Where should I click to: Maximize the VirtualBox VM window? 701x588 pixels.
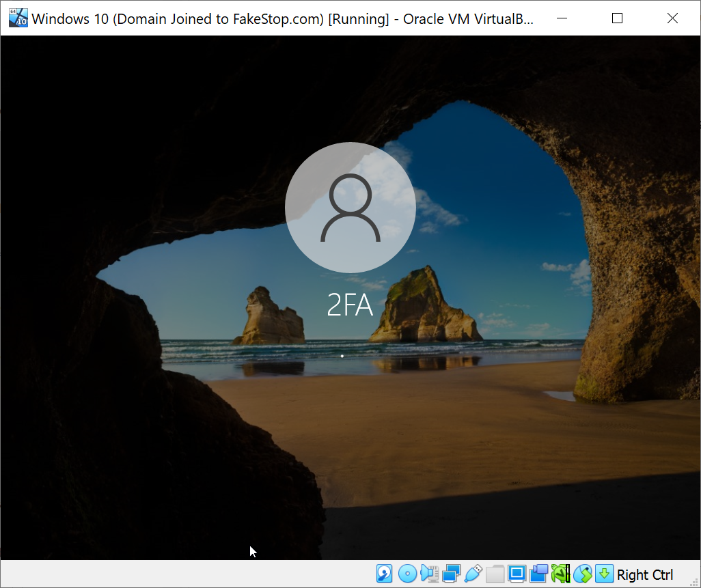click(x=617, y=18)
